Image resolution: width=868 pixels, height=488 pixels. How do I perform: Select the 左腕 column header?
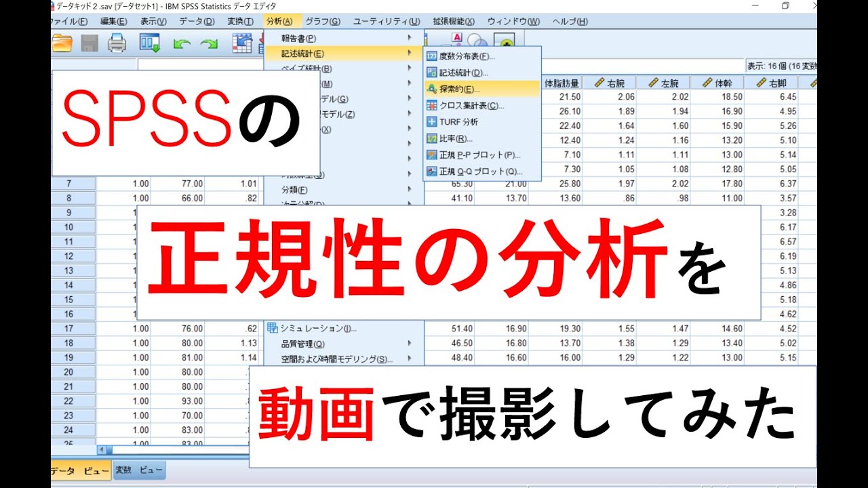[x=663, y=83]
